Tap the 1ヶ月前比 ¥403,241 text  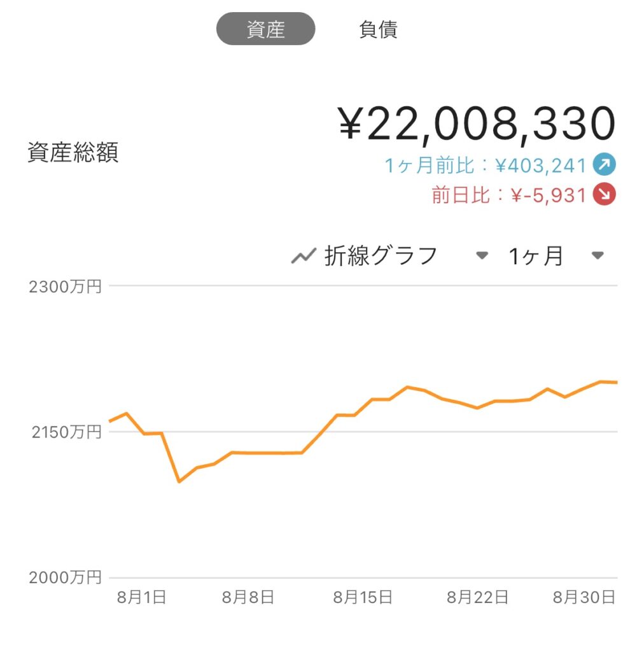[485, 166]
